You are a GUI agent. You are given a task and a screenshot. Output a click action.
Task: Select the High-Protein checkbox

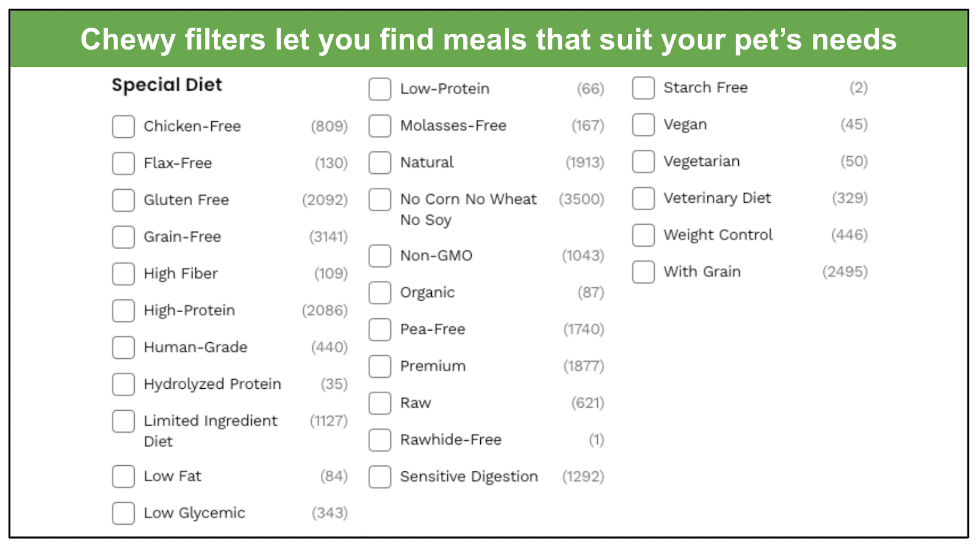tap(123, 310)
